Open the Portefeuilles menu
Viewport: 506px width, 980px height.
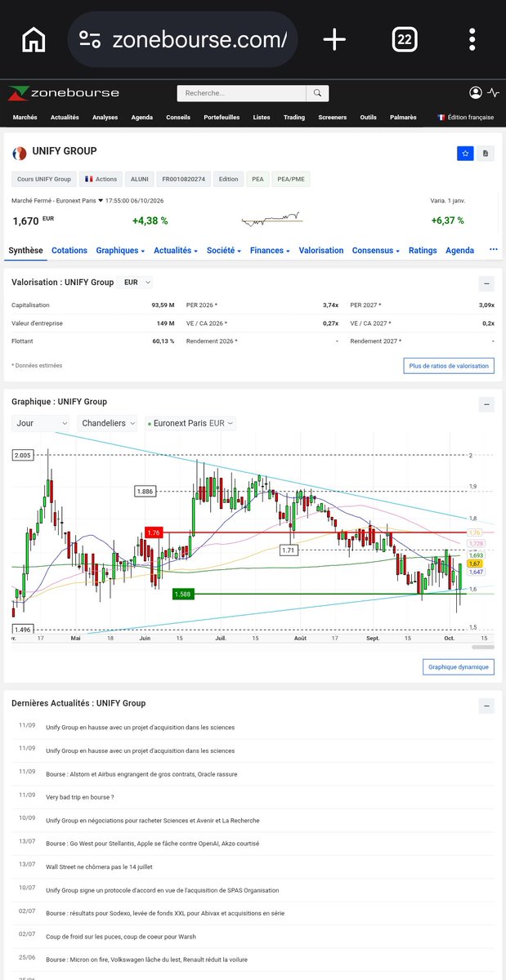click(x=222, y=118)
